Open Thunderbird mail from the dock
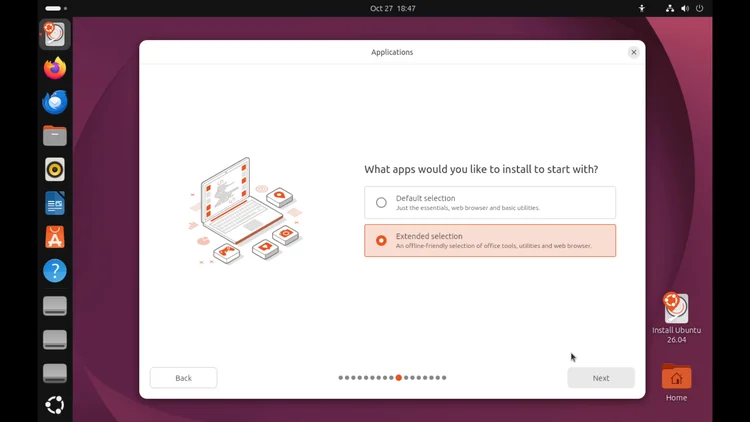750x422 pixels. [55, 102]
